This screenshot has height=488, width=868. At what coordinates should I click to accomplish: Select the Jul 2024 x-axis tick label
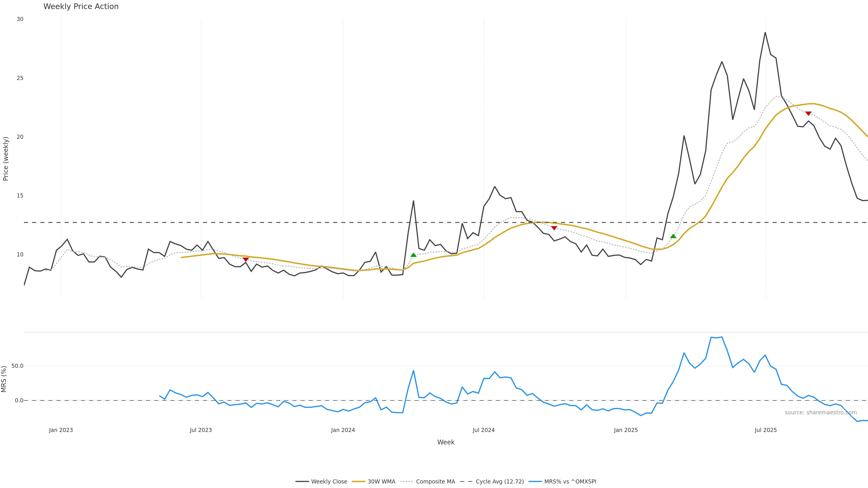[x=484, y=430]
